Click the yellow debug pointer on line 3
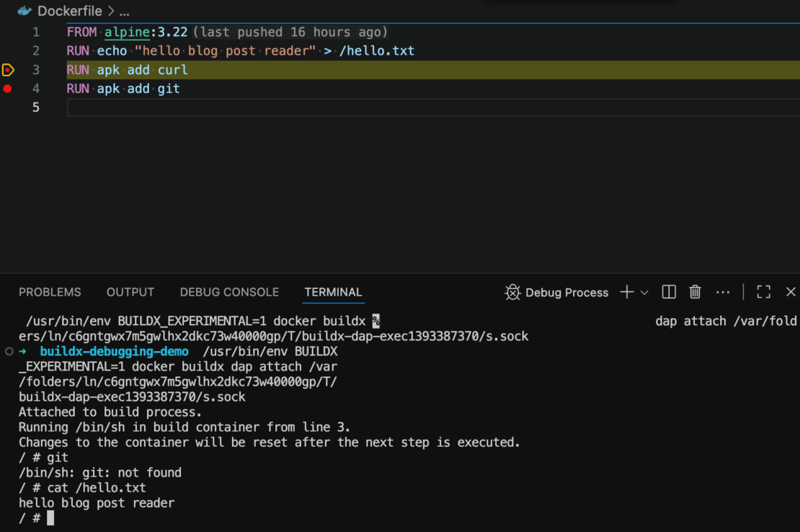 pos(9,69)
